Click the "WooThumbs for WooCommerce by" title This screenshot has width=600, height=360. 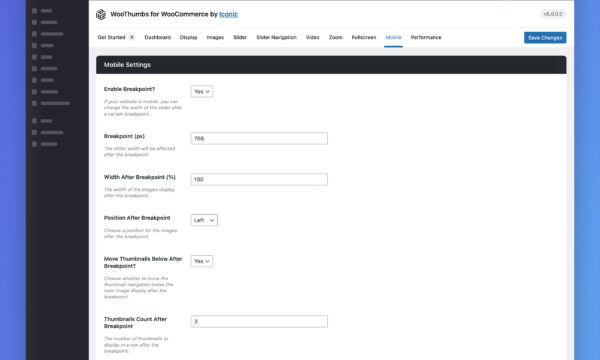point(164,14)
